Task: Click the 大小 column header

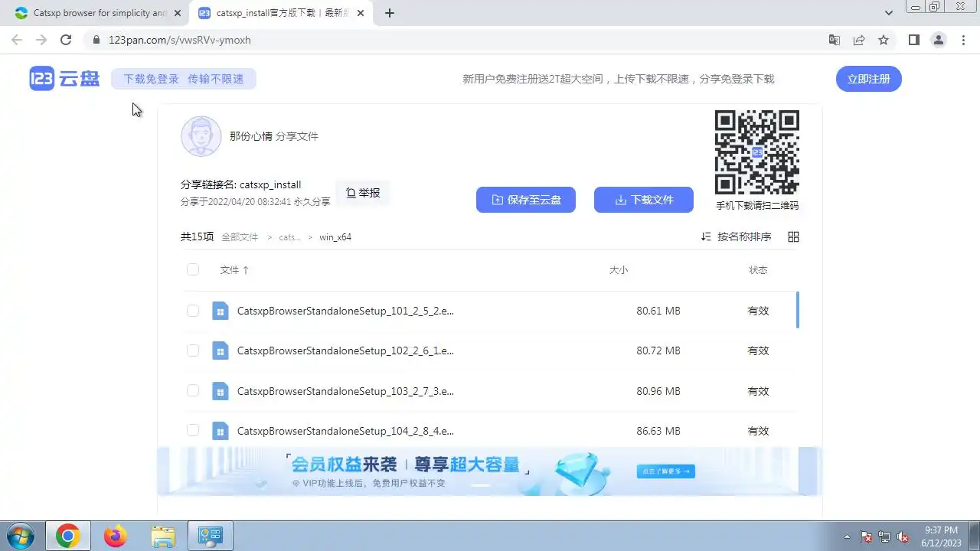Action: pyautogui.click(x=618, y=270)
